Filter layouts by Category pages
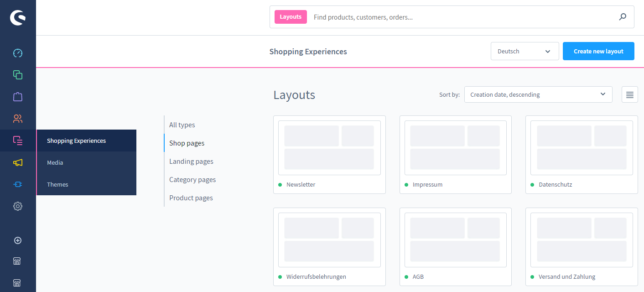 pyautogui.click(x=192, y=179)
